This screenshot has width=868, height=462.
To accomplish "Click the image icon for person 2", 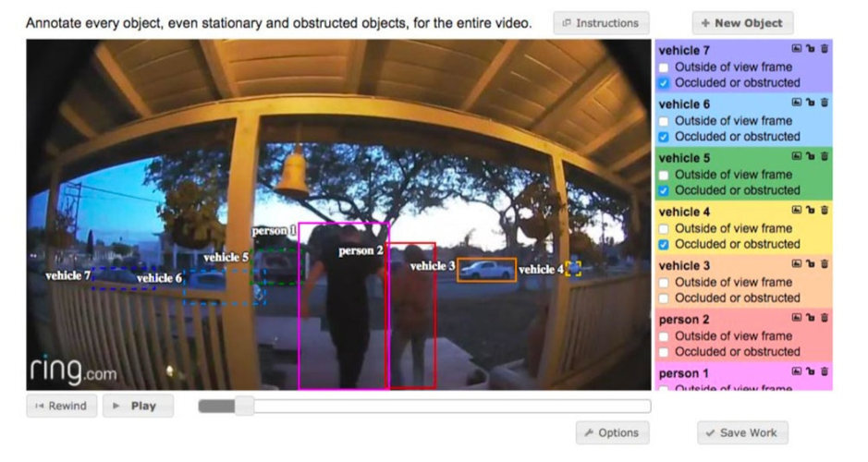I will [x=797, y=319].
